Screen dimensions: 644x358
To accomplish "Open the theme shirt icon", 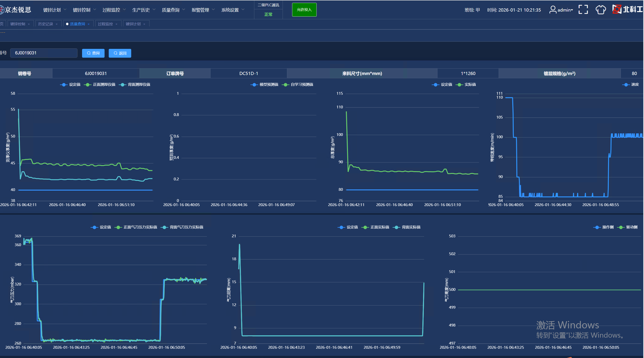I will click(x=600, y=10).
